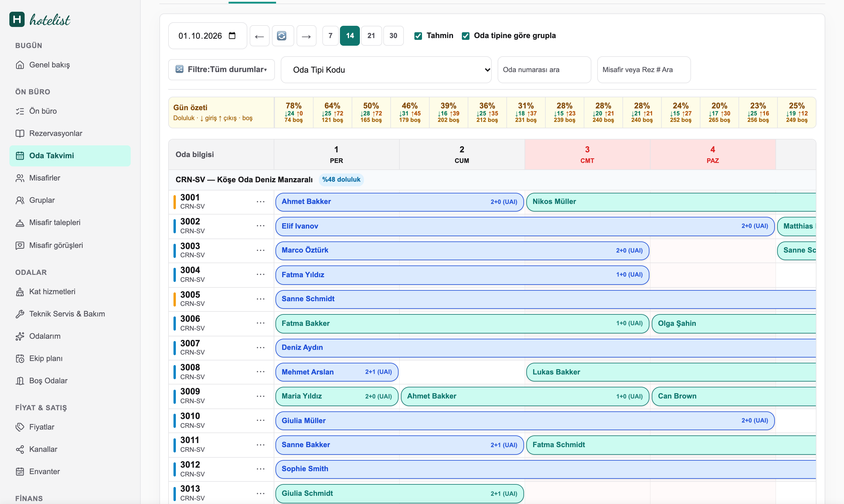The height and width of the screenshot is (504, 844).
Task: Switch to 7 day view button
Action: click(x=331, y=36)
